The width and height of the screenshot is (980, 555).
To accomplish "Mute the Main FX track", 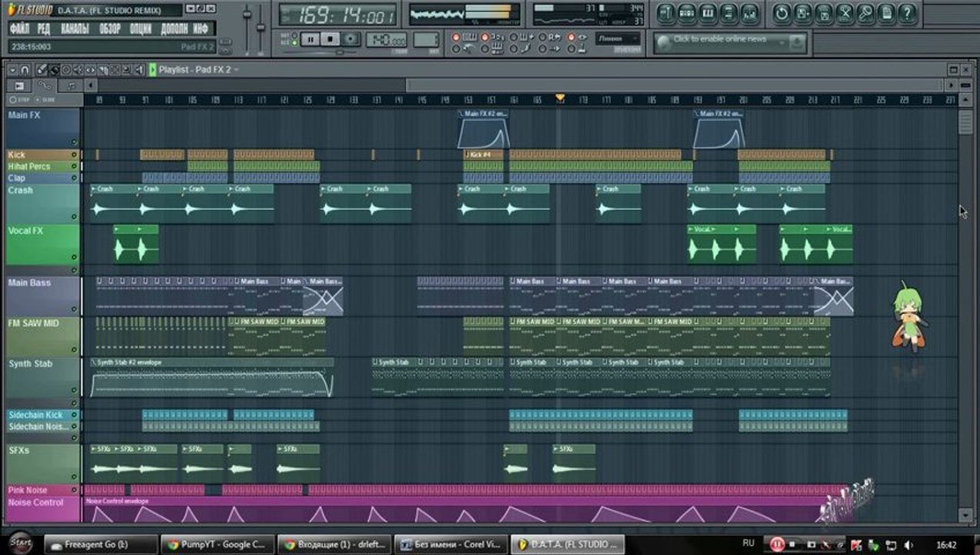I will [74, 142].
